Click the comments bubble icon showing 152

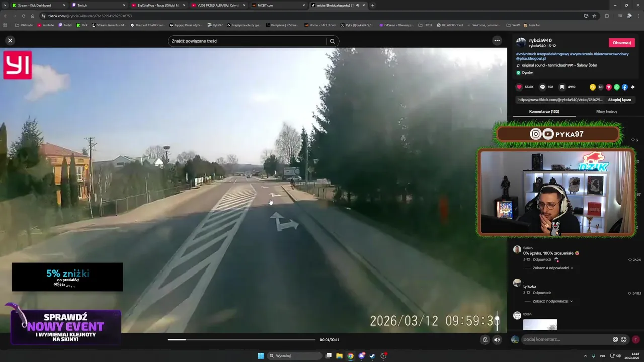(542, 87)
